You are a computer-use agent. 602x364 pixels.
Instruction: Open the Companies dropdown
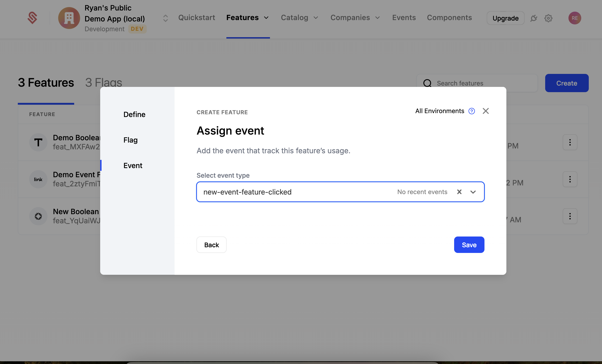tap(355, 18)
